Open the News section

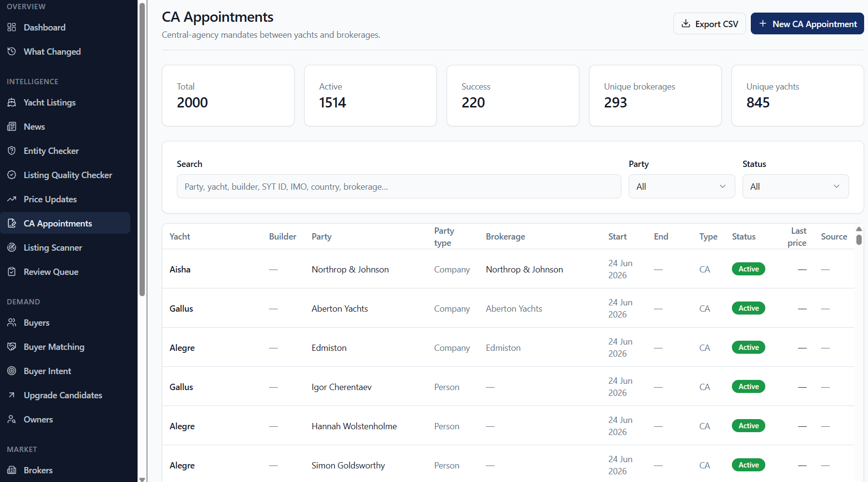[x=65, y=126]
